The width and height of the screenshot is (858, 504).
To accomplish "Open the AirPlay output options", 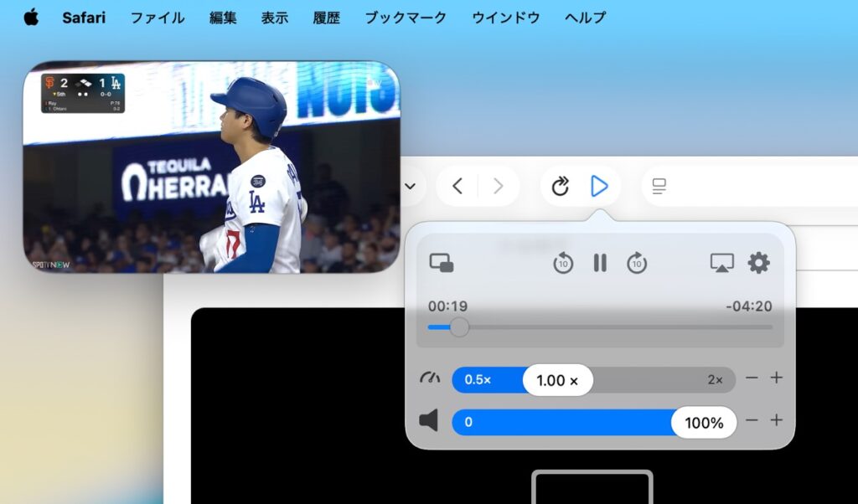I will point(721,263).
